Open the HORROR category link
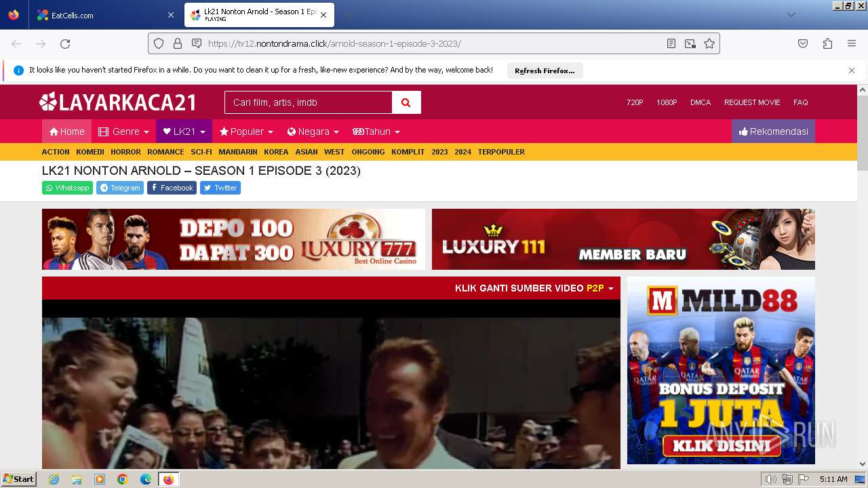 pos(126,152)
